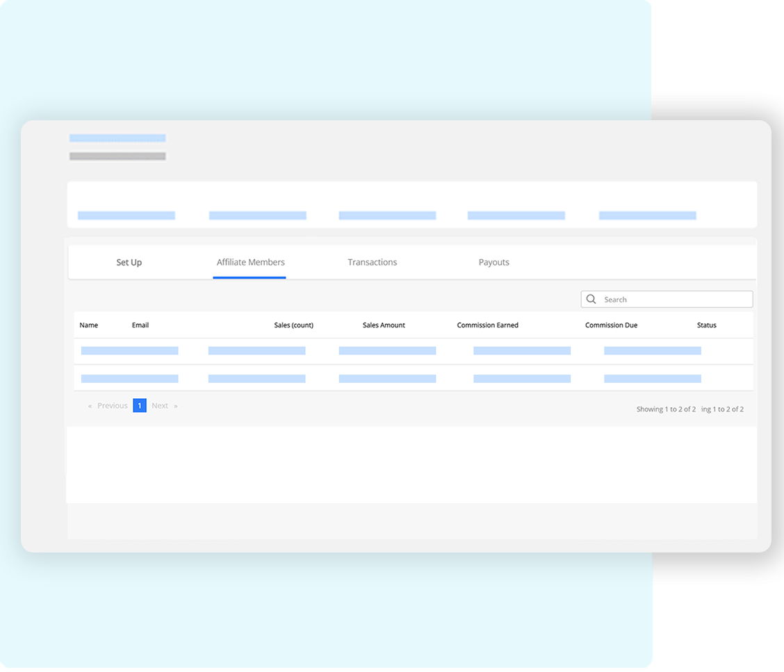Sort by Commission Due column header
Screen dimensions: 784x672
(x=611, y=325)
